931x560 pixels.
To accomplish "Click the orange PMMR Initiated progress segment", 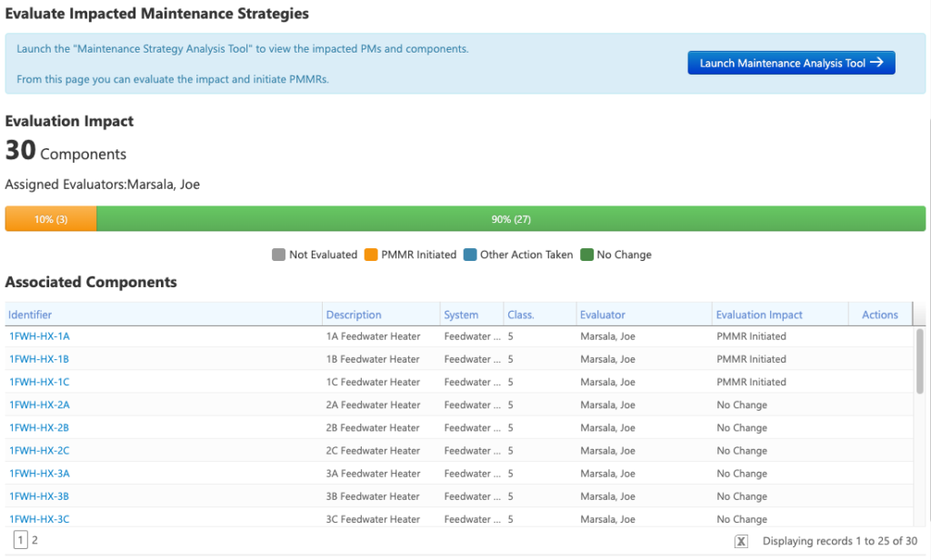I will point(51,219).
